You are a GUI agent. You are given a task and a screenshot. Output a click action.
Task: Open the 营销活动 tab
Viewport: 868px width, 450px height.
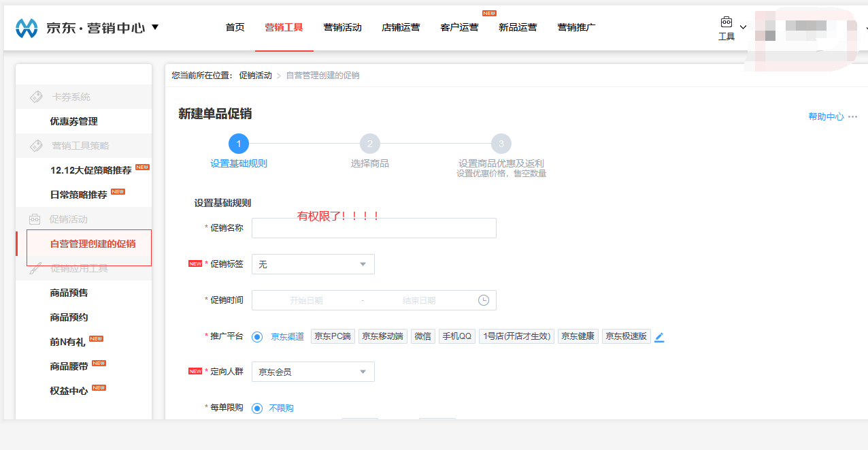coord(342,27)
